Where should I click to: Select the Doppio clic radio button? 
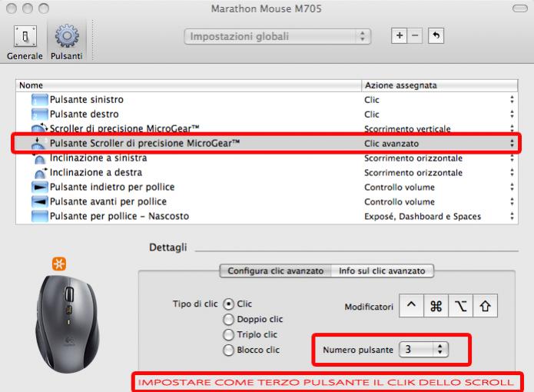click(228, 320)
